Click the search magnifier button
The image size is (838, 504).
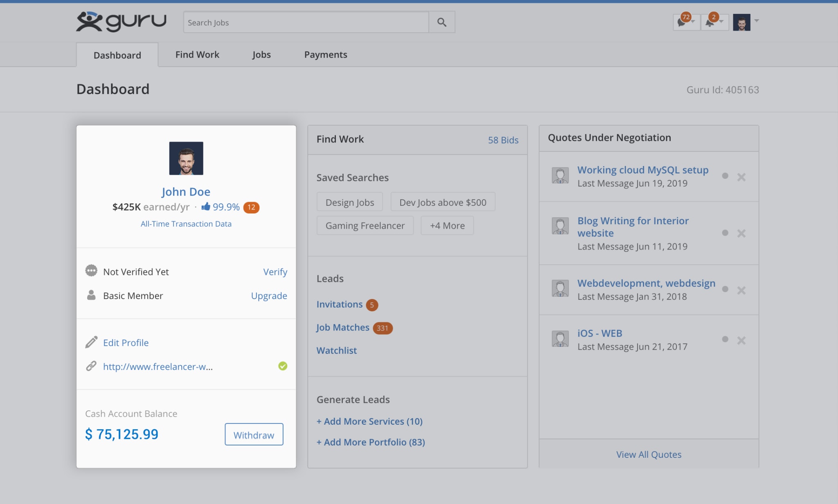(442, 22)
